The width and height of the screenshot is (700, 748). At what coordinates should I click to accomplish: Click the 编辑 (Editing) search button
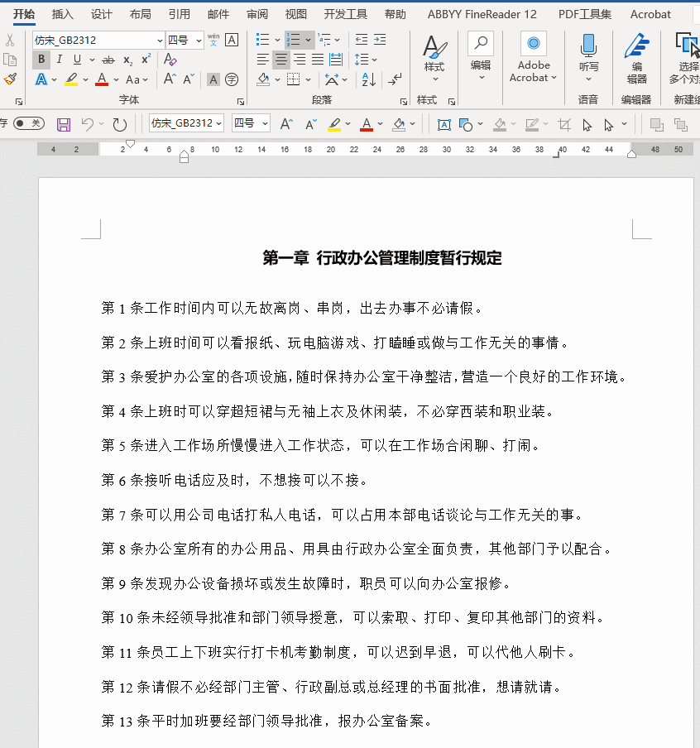[481, 55]
